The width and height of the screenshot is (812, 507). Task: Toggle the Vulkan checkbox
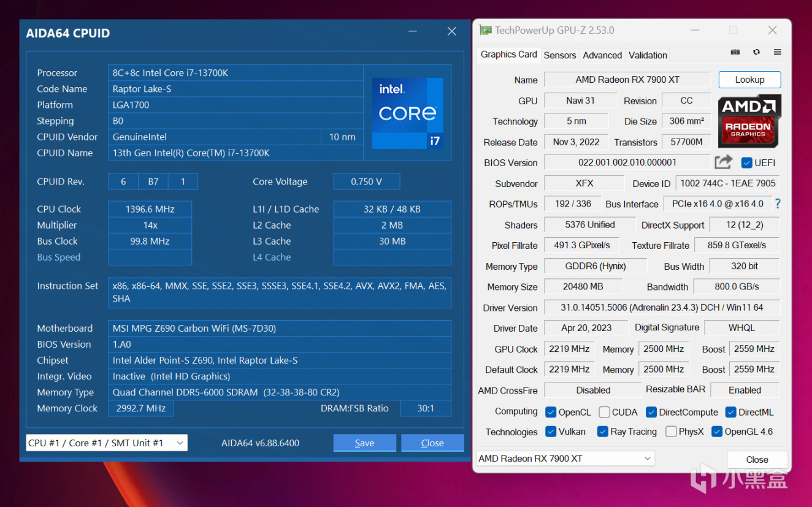tap(551, 432)
